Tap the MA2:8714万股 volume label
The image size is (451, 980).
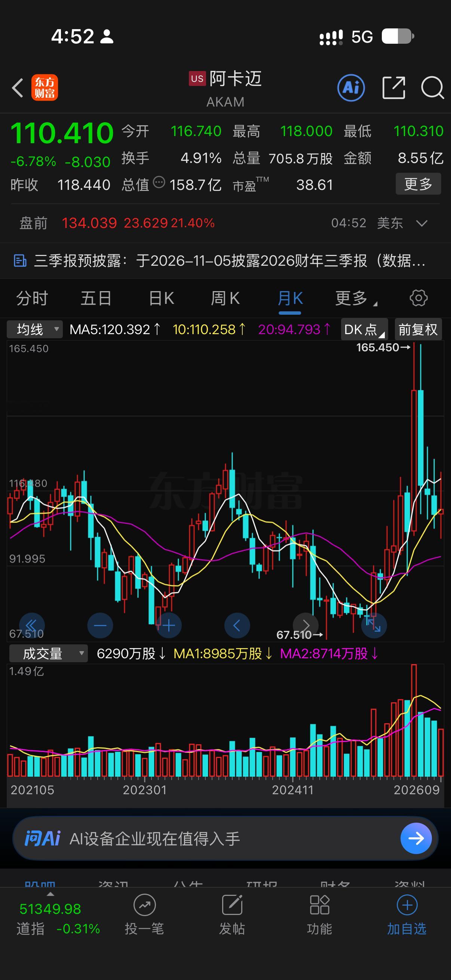click(329, 654)
